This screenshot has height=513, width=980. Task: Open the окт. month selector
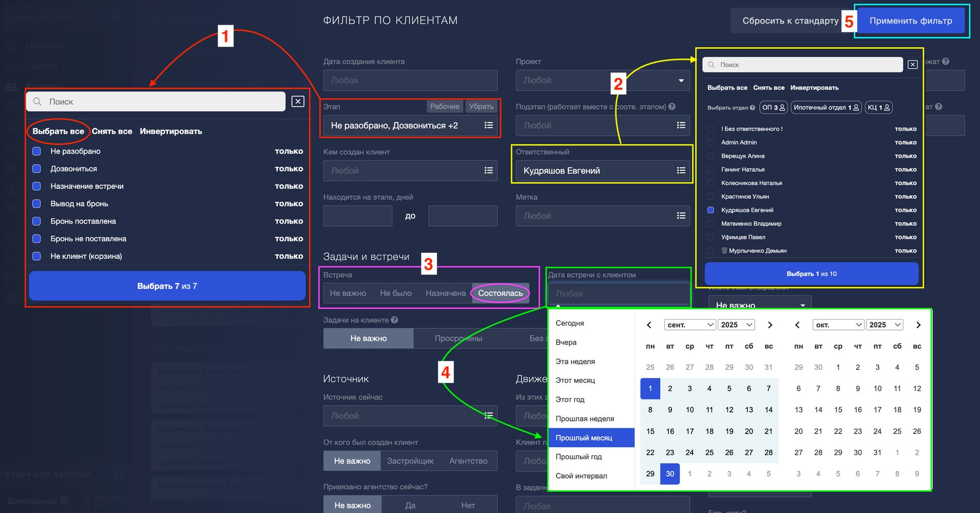click(x=839, y=325)
